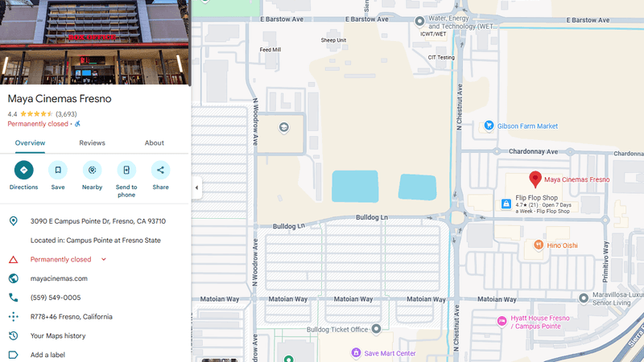Click Gibson Farm Market shopping cart marker
Screen dimensions: 644x362
pos(489,125)
